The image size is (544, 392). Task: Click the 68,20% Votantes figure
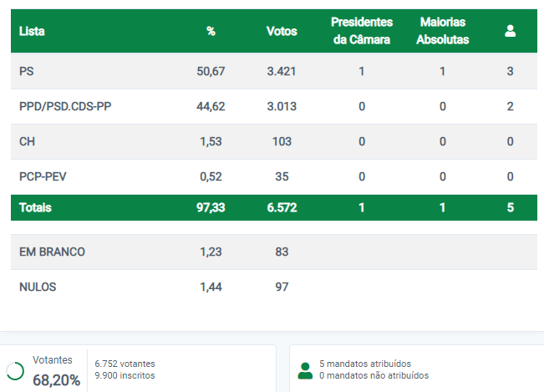56,380
